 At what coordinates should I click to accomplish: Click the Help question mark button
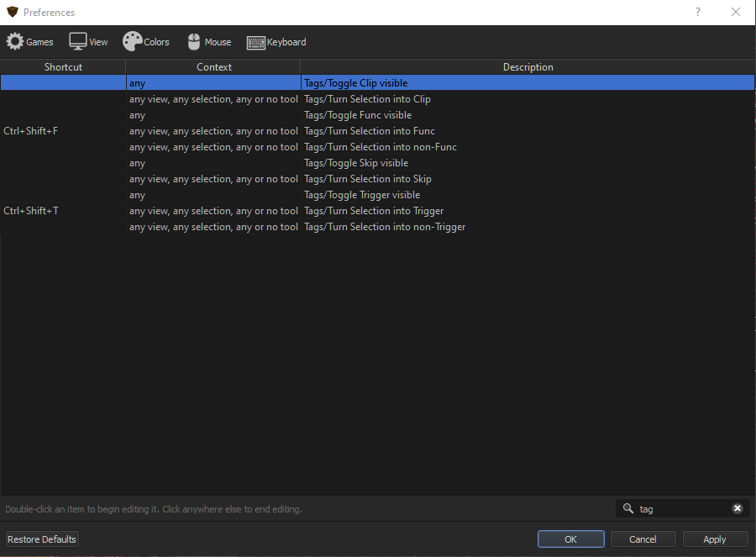pyautogui.click(x=697, y=13)
